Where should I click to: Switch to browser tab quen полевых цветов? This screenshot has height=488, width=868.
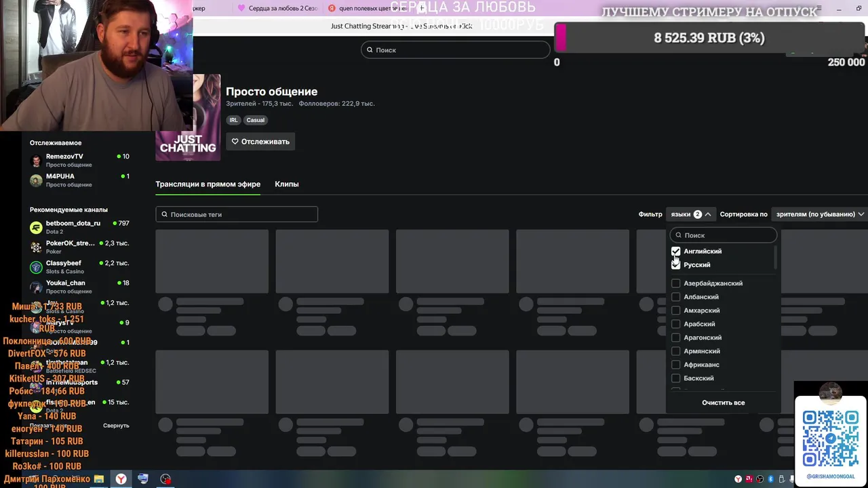(x=366, y=8)
